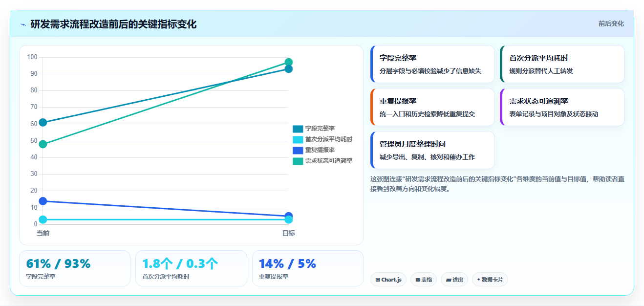Screen dimensions: 644x306
Task: Click 字段完整率 data point at 目标 (93)
Action: click(289, 69)
